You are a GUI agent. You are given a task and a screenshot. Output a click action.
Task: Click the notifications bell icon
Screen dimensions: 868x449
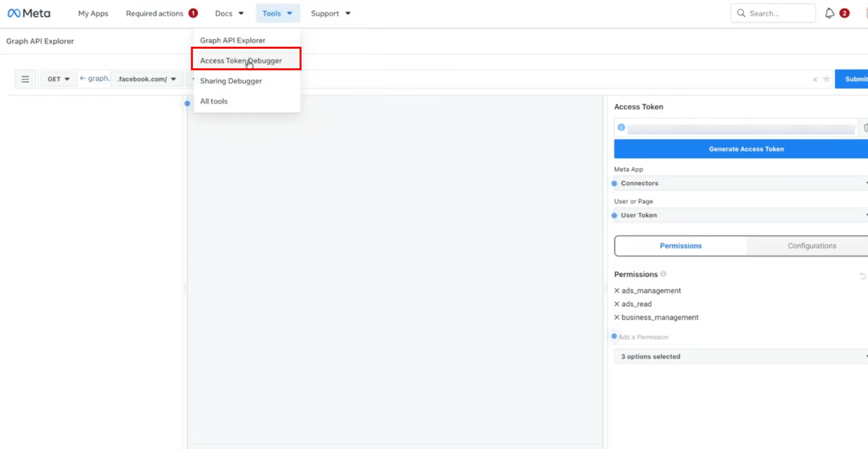tap(829, 13)
